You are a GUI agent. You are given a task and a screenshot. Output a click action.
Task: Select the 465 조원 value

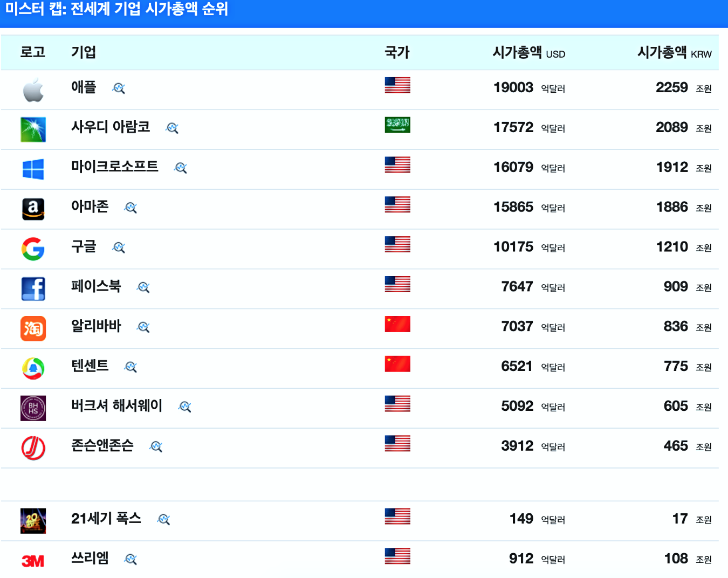pyautogui.click(x=688, y=446)
